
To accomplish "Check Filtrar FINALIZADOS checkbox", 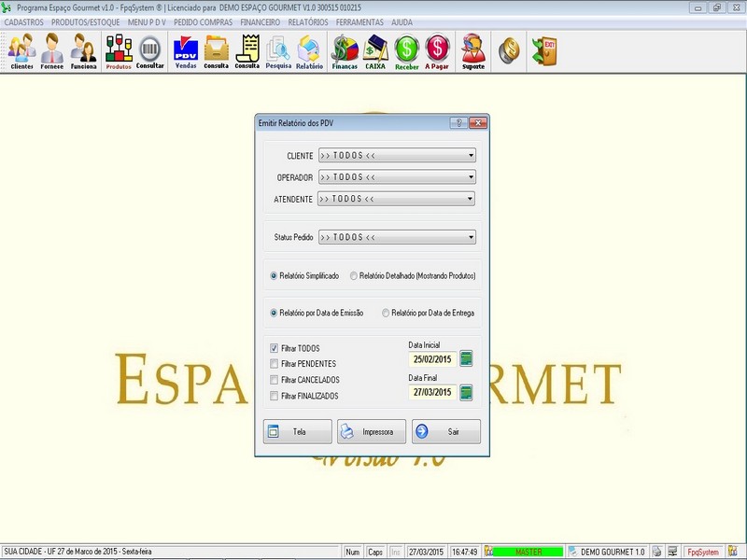I will click(x=274, y=396).
